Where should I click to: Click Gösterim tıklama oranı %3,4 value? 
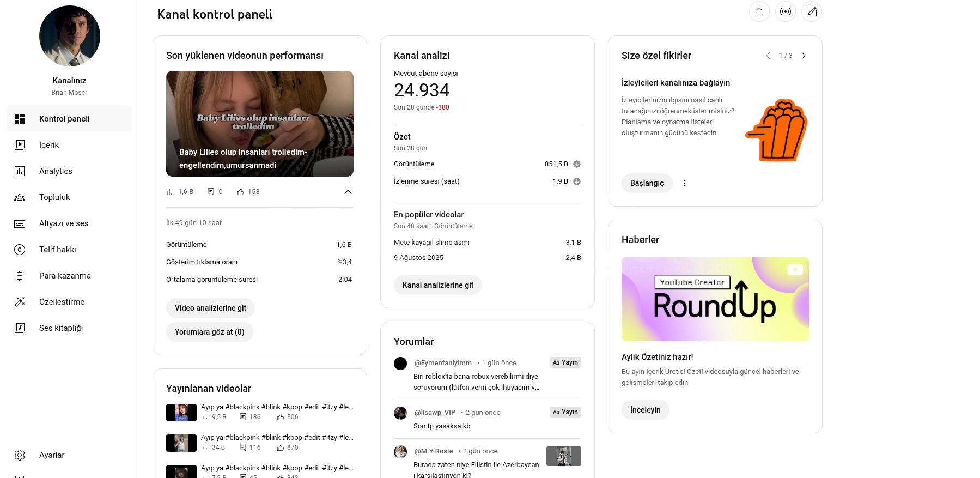pos(344,262)
